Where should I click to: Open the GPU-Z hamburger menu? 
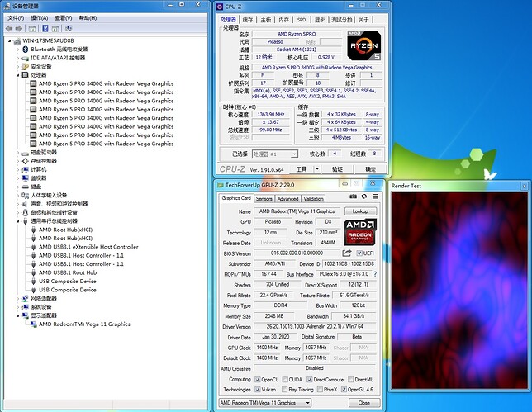(x=375, y=197)
